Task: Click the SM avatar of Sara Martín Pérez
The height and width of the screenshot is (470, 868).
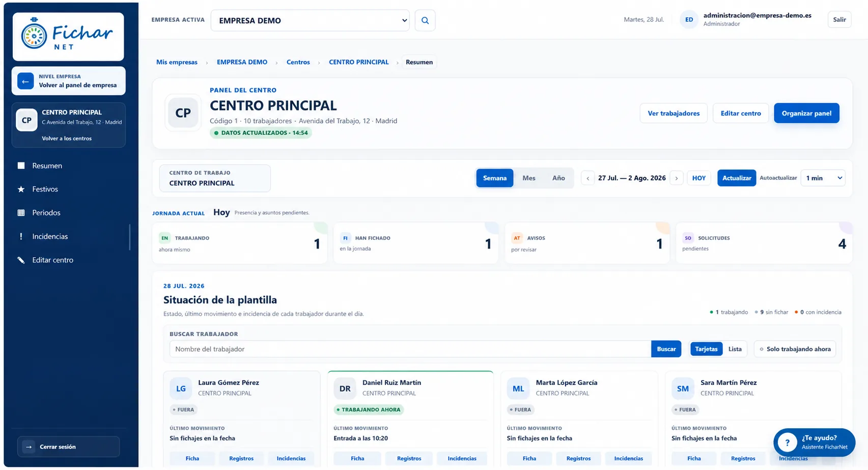Action: tap(683, 389)
